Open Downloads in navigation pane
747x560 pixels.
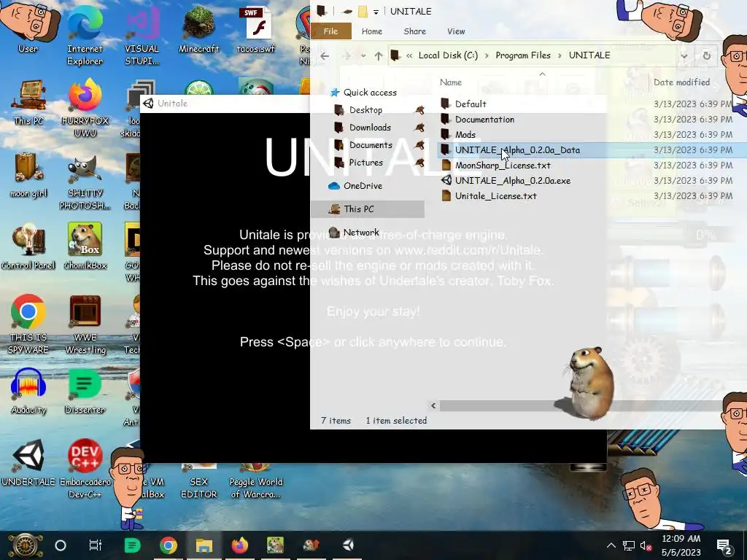coord(370,128)
